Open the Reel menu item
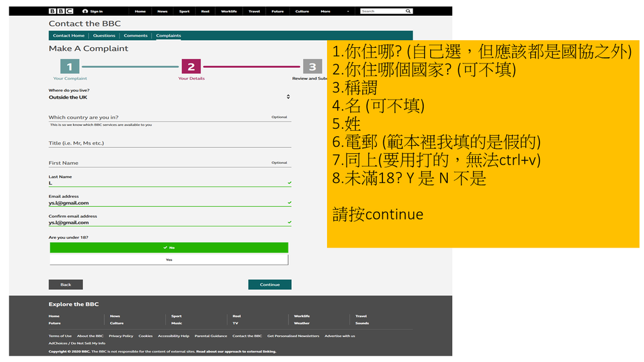 [x=205, y=11]
